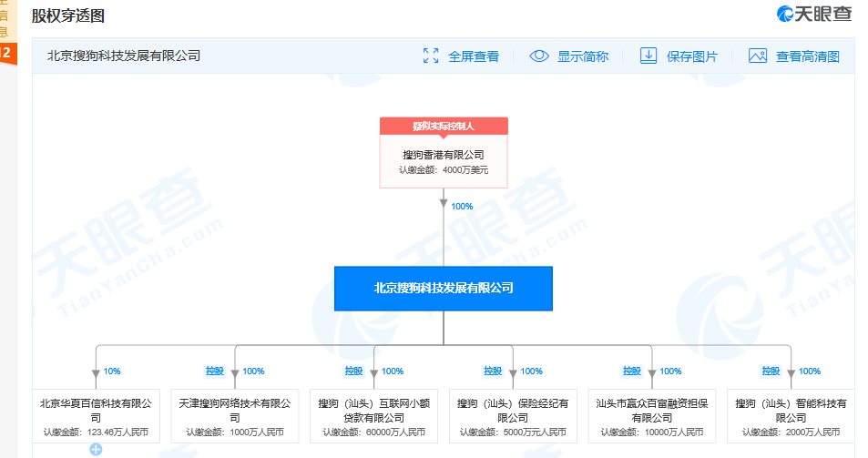Click 认缴金额 4000万美元 text

tap(444, 170)
